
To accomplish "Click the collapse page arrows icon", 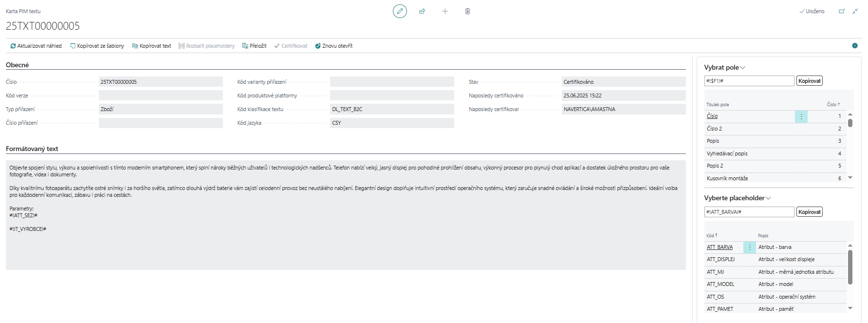I will [855, 11].
